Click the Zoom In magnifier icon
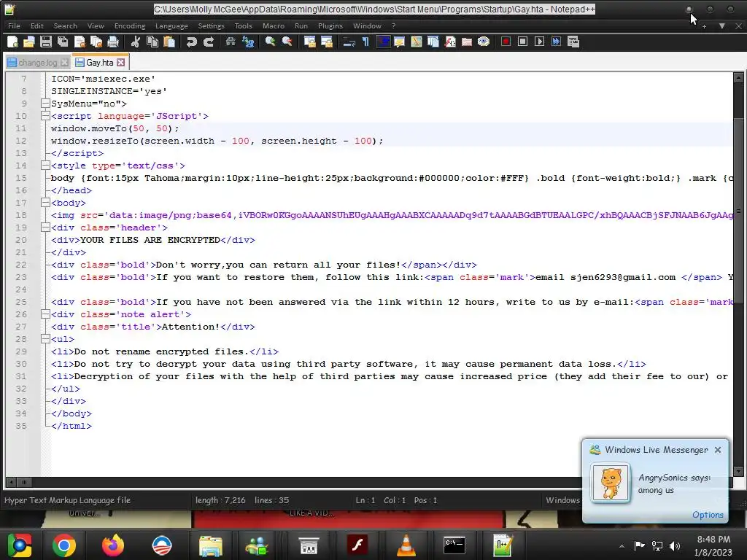 pos(270,42)
